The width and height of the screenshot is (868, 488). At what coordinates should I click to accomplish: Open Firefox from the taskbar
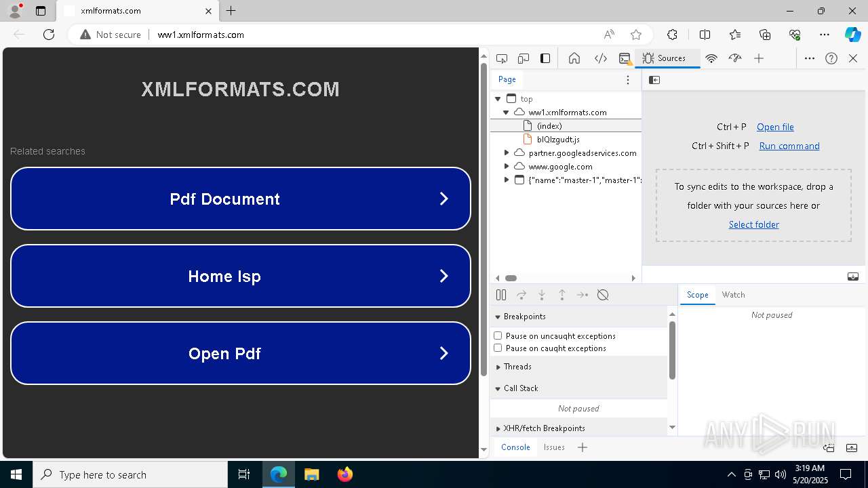pyautogui.click(x=345, y=474)
